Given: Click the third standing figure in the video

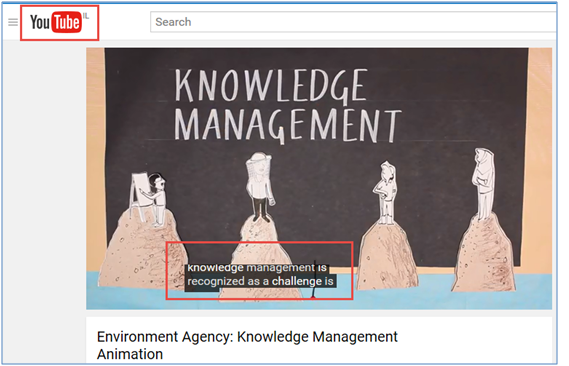Looking at the screenshot, I should [x=386, y=192].
